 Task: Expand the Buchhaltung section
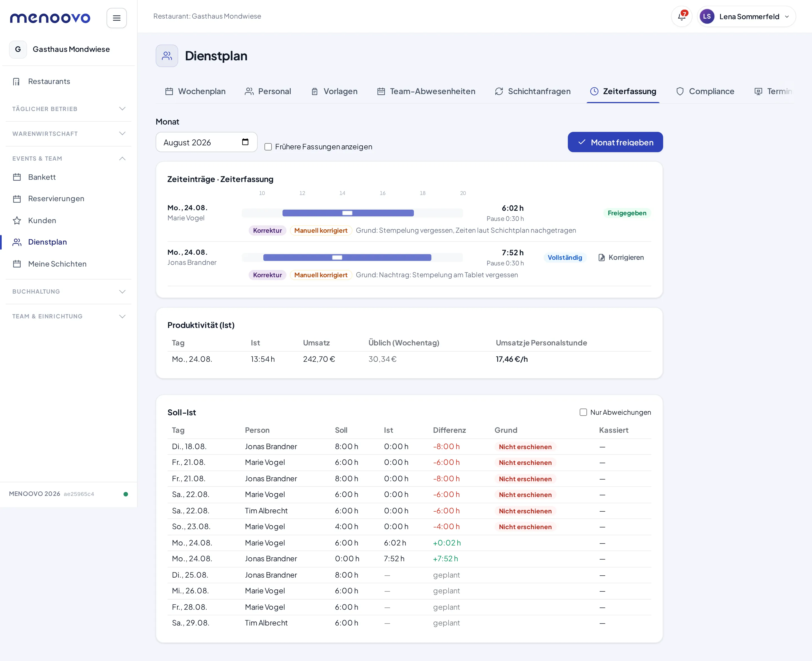tap(69, 291)
